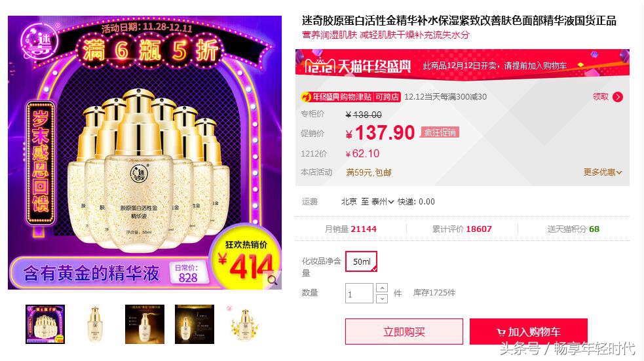
Task: Select the single gold bottle thumbnail
Action: pos(95,324)
